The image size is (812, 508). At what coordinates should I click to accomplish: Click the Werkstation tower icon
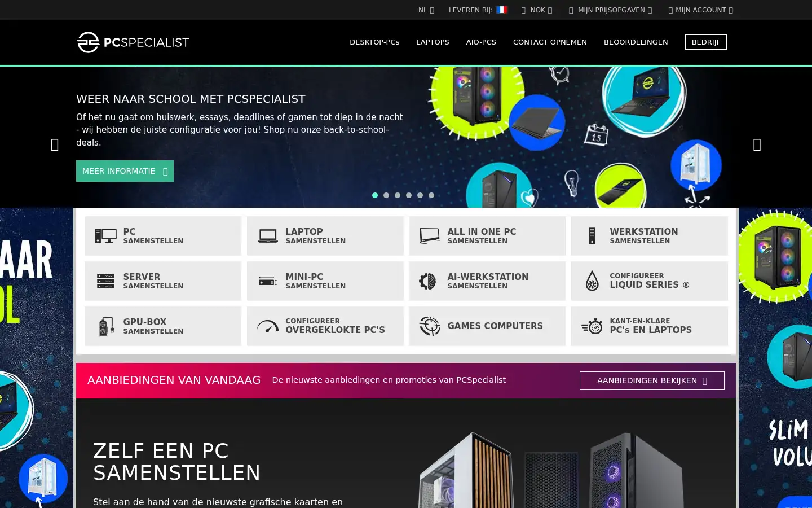point(592,236)
